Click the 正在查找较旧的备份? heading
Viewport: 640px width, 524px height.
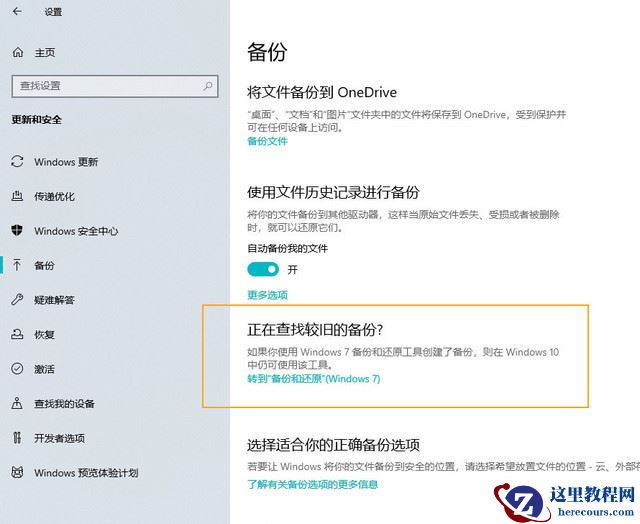(x=315, y=329)
